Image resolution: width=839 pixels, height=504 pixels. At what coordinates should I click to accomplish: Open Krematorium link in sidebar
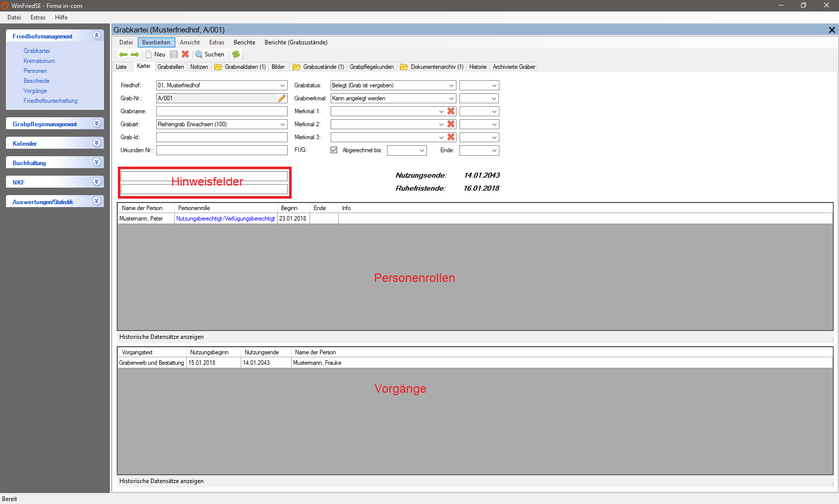(x=39, y=61)
